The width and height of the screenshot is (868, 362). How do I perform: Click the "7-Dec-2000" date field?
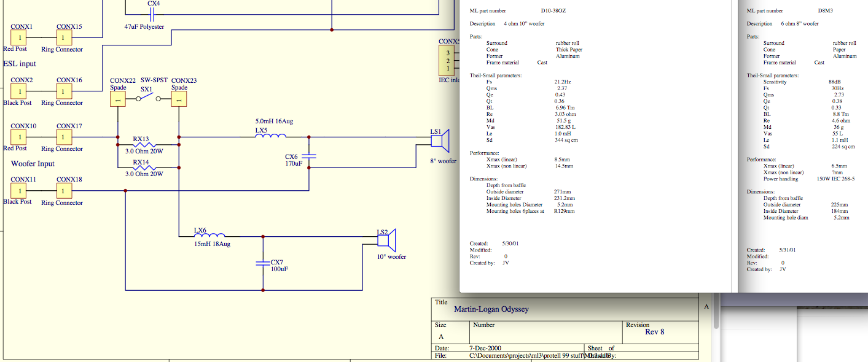[485, 348]
